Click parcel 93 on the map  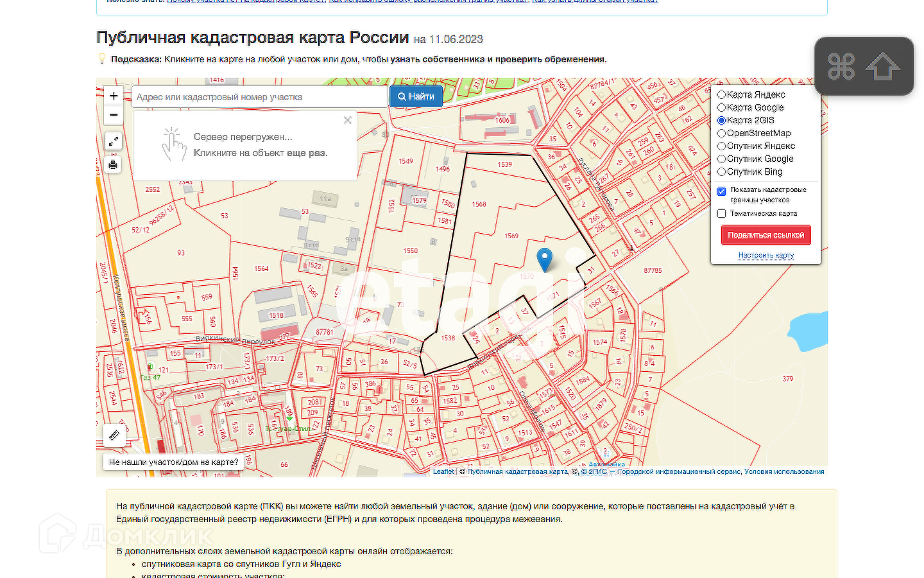tap(181, 253)
